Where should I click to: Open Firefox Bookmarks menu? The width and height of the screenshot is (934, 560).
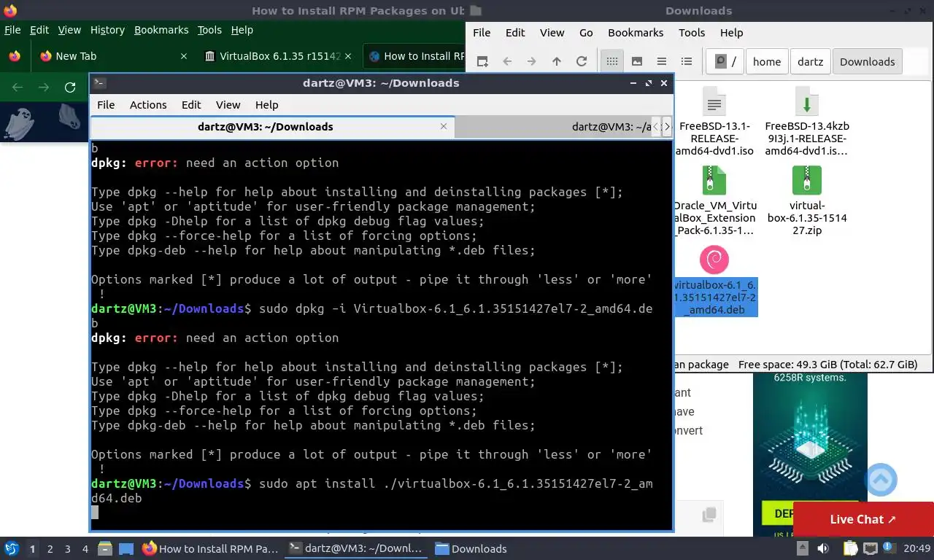point(161,30)
